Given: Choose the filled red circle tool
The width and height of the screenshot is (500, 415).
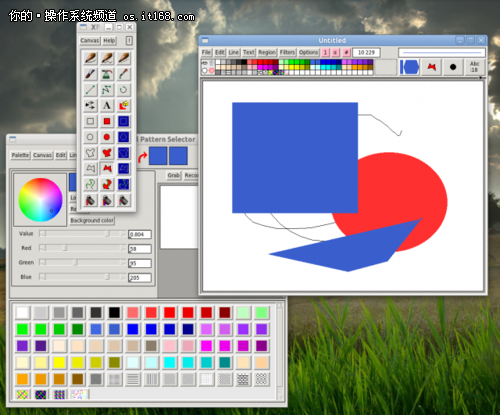Looking at the screenshot, I should click(107, 137).
